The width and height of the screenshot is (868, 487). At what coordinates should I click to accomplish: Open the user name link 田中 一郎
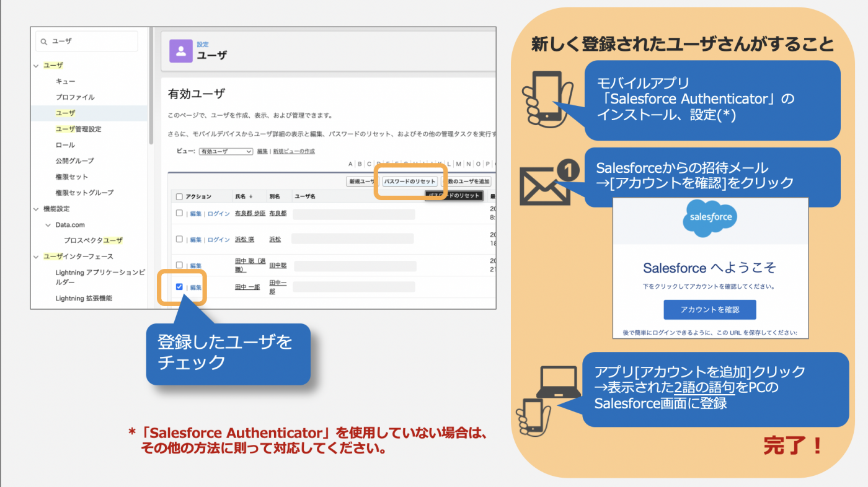pos(247,287)
